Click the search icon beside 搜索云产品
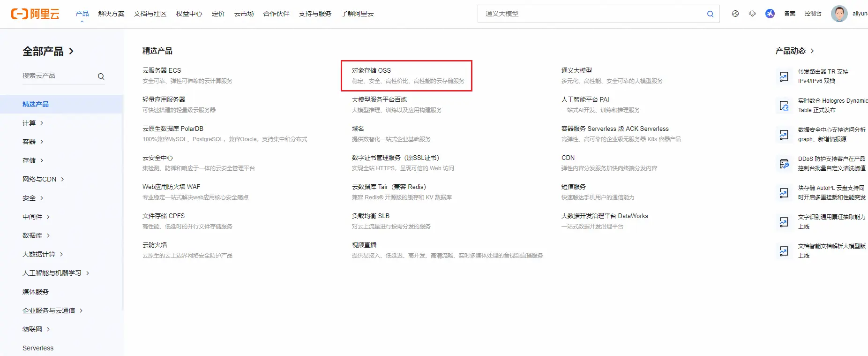Image resolution: width=868 pixels, height=356 pixels. [101, 76]
